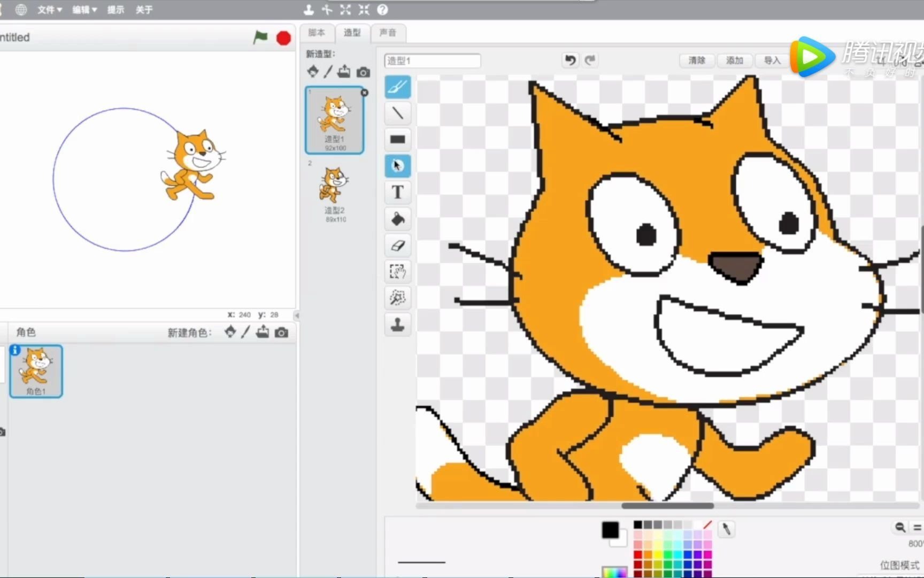
Task: Click the 位图模式 label
Action: click(900, 565)
